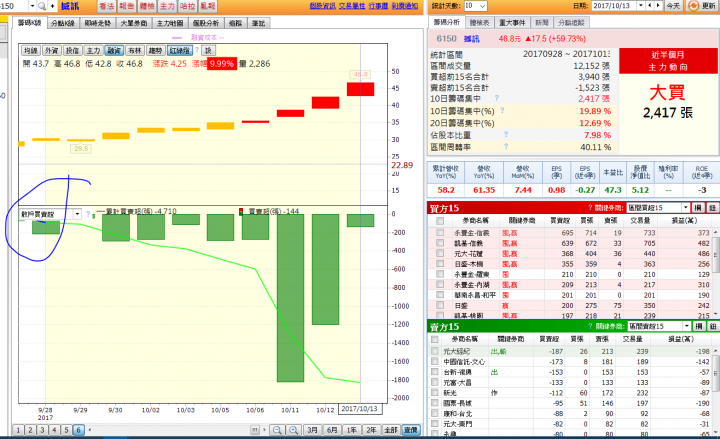
Task: Click the zoom in magnifier below the chart
Action: pos(293,430)
